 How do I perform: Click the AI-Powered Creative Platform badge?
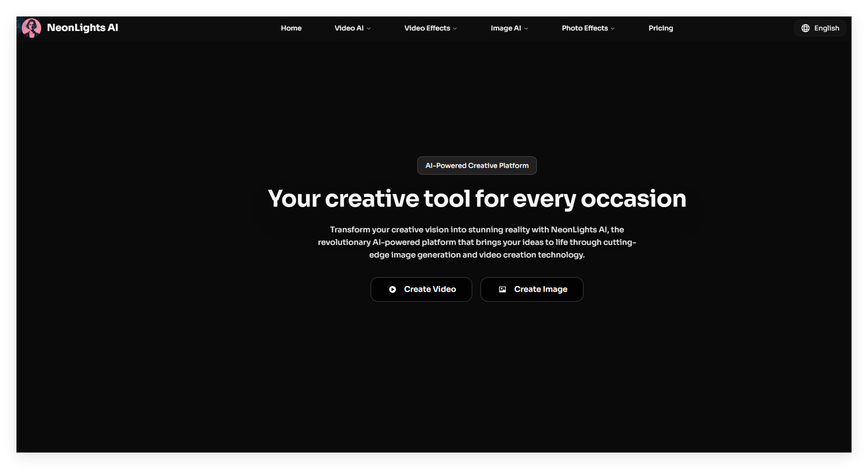click(x=477, y=166)
